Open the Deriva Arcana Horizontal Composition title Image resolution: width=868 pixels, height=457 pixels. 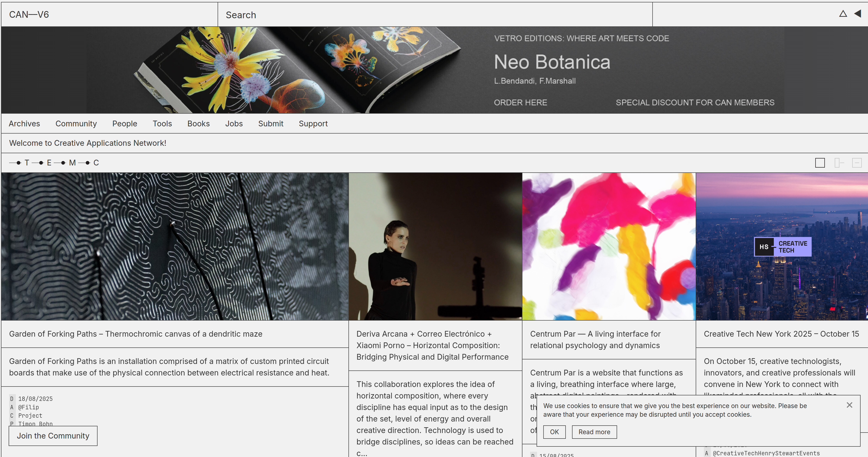pos(432,345)
